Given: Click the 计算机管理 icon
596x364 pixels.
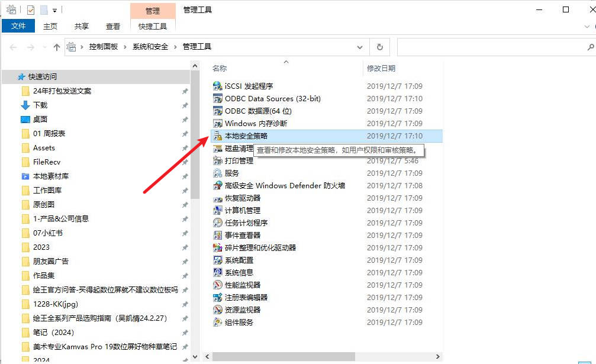Looking at the screenshot, I should click(217, 211).
